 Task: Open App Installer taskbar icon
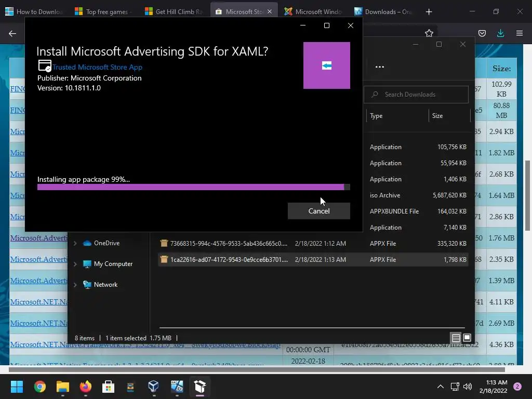tap(200, 387)
